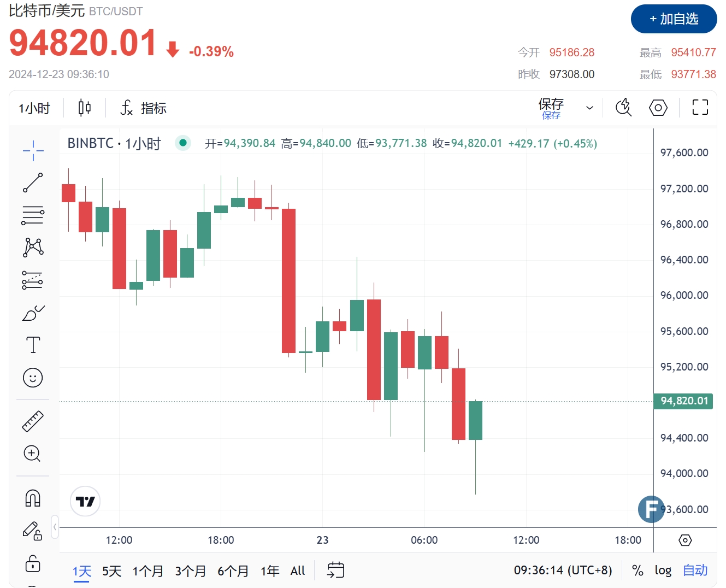Open the candlestick chart type menu

pyautogui.click(x=85, y=108)
